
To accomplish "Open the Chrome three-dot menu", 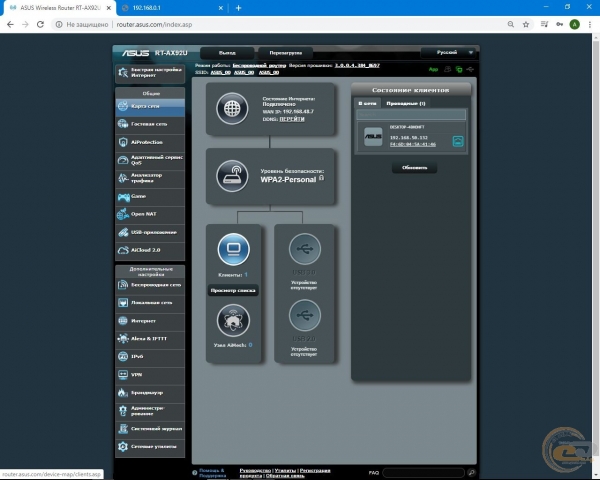I will pyautogui.click(x=590, y=24).
